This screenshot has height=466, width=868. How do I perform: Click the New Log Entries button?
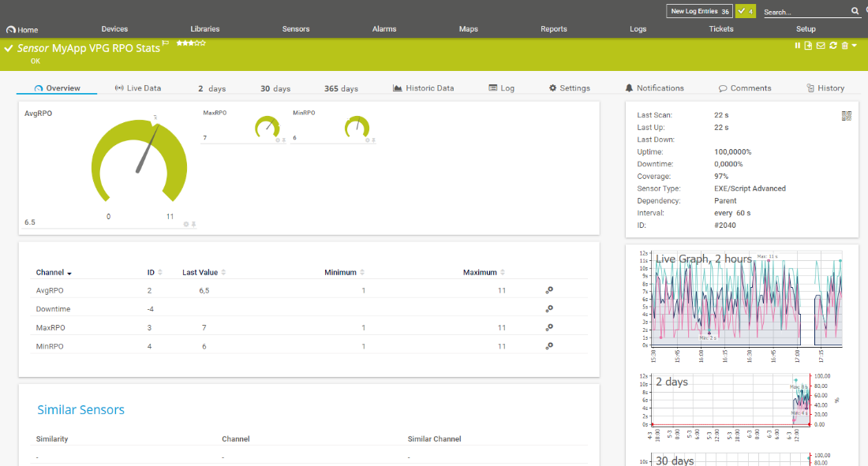click(699, 11)
